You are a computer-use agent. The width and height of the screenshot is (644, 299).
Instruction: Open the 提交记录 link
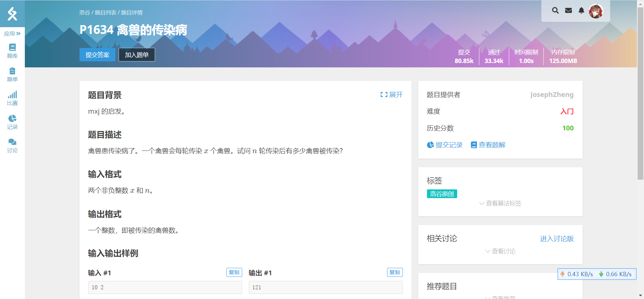pos(445,145)
